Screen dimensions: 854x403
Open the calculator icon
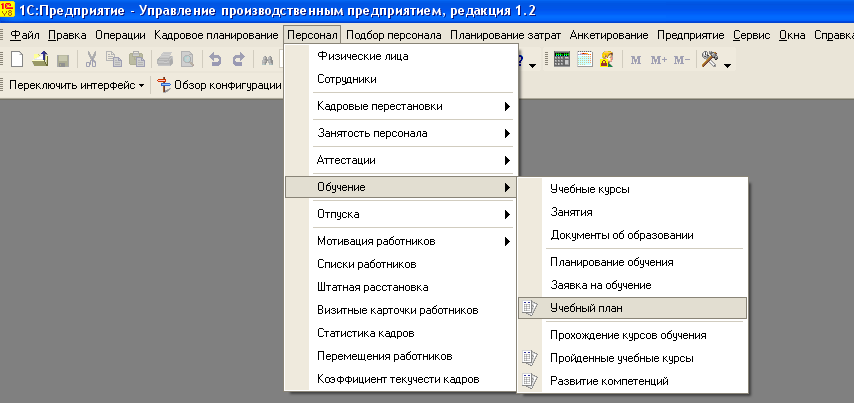point(562,59)
